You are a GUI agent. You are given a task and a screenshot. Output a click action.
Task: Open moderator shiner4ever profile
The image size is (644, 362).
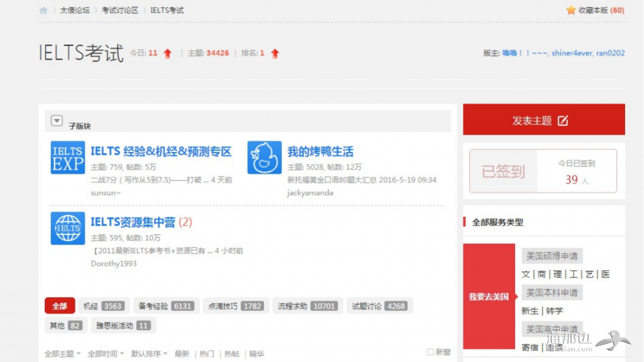pyautogui.click(x=572, y=53)
